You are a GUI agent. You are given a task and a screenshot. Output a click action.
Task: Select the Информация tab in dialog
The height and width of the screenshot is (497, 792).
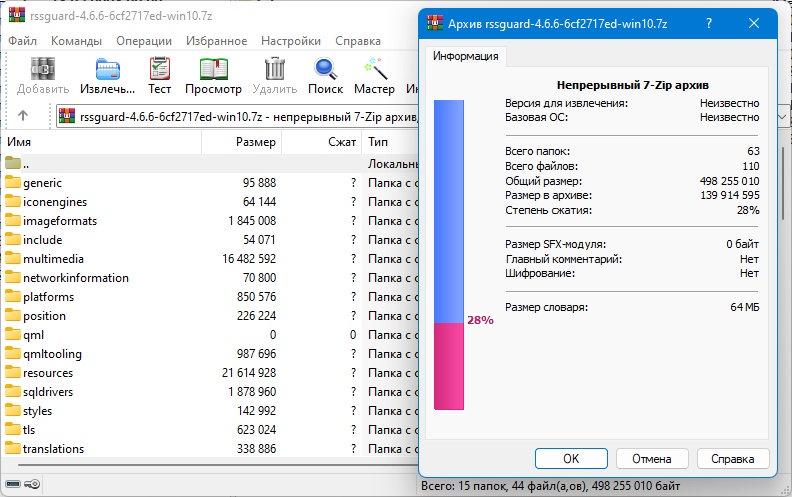click(465, 56)
